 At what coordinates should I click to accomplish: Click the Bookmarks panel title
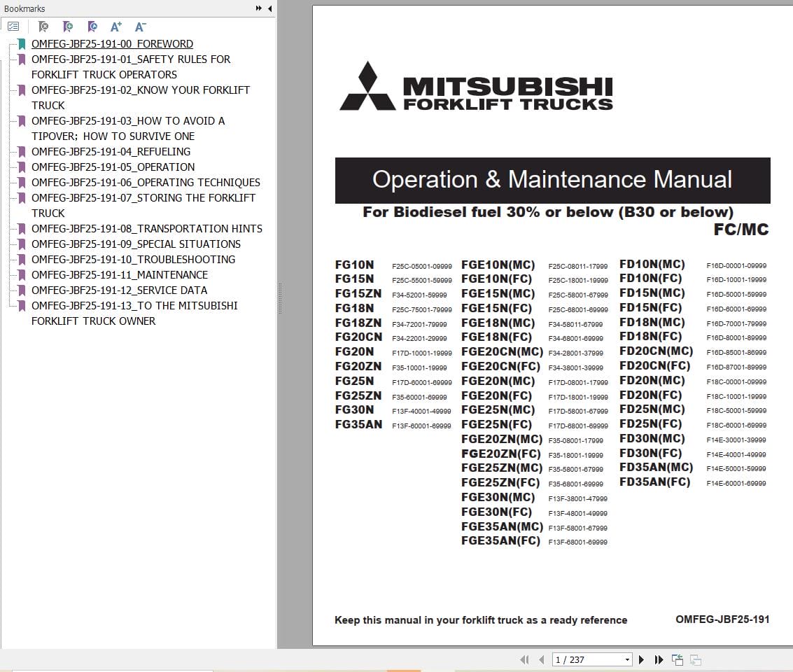pos(24,8)
